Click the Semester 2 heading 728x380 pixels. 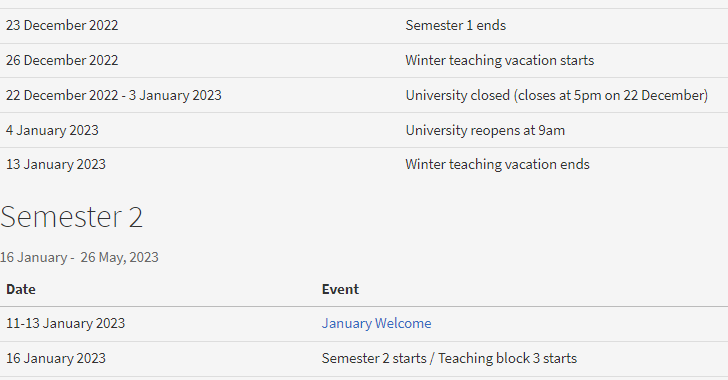(x=72, y=217)
